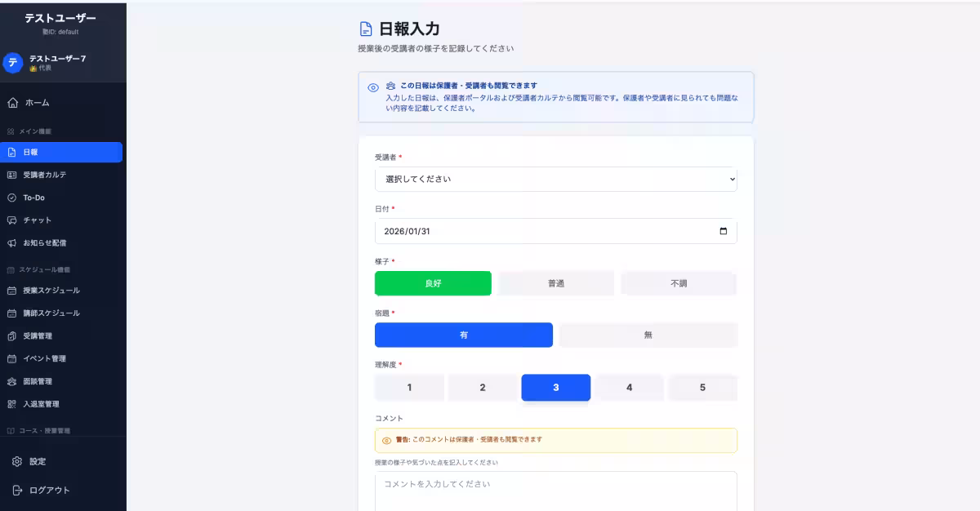Open the date picker on the 日付 field

[722, 231]
